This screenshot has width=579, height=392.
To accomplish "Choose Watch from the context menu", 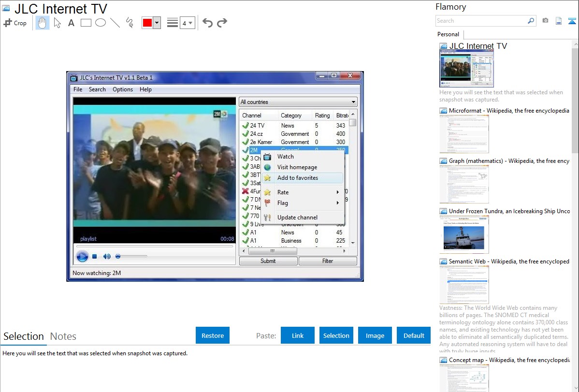I will 303,157.
